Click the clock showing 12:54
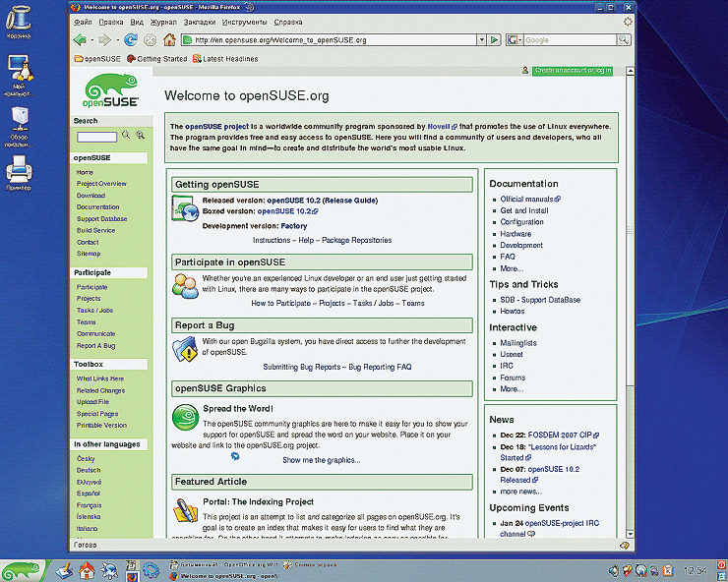Image resolution: width=728 pixels, height=582 pixels. click(x=695, y=571)
